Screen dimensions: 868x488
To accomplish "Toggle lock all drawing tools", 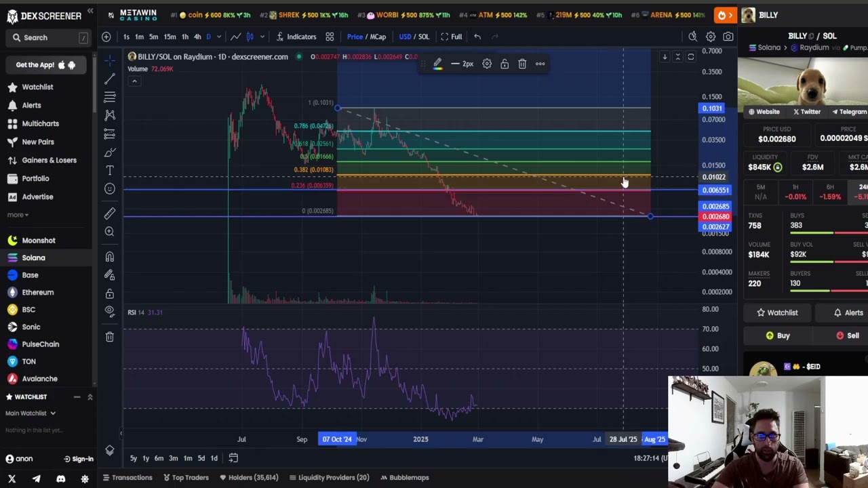I will (x=110, y=293).
